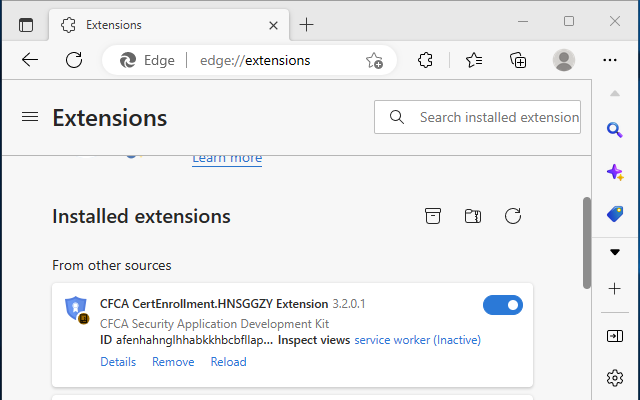Open Copilot sparkle icon in sidebar
Viewport: 640px width, 400px height.
615,172
